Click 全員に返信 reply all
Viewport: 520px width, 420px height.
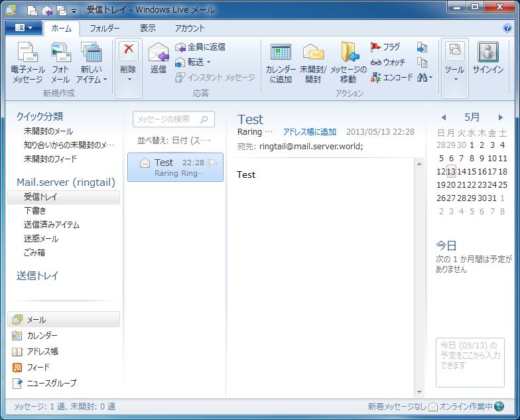point(200,46)
